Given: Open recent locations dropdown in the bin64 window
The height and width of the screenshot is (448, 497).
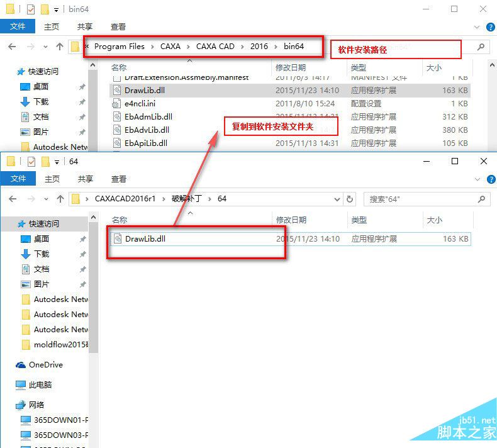Looking at the screenshot, I should click(x=46, y=47).
